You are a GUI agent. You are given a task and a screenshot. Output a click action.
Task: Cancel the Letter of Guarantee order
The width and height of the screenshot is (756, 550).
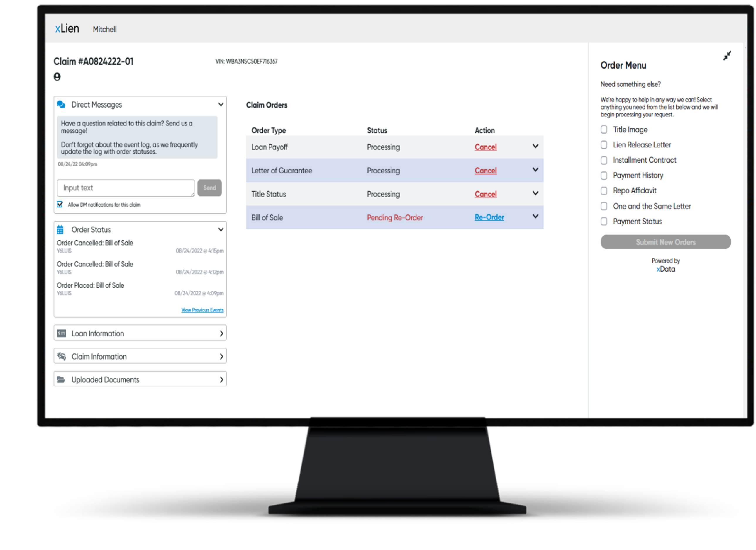(x=485, y=171)
